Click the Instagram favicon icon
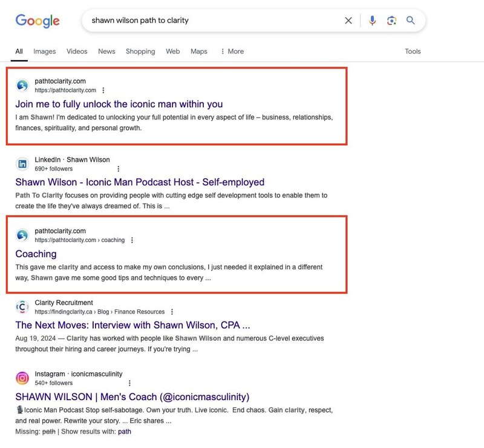This screenshot has height=448, width=484. 22,378
